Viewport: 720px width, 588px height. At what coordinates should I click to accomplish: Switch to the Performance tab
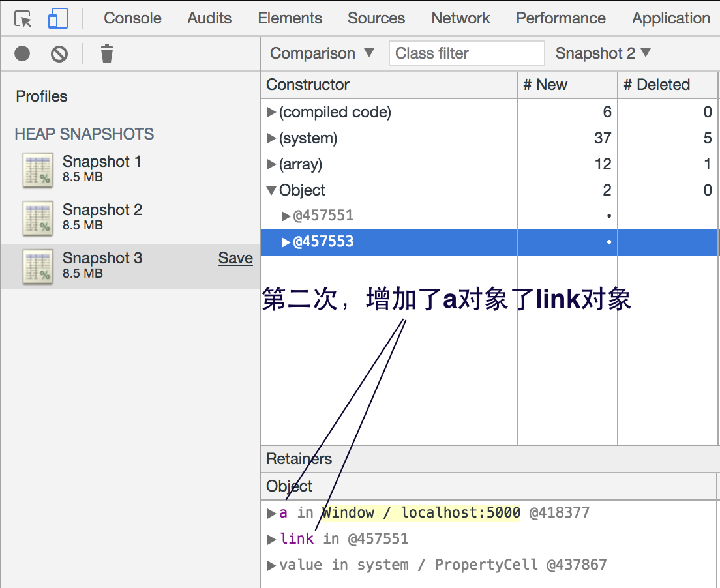[560, 18]
